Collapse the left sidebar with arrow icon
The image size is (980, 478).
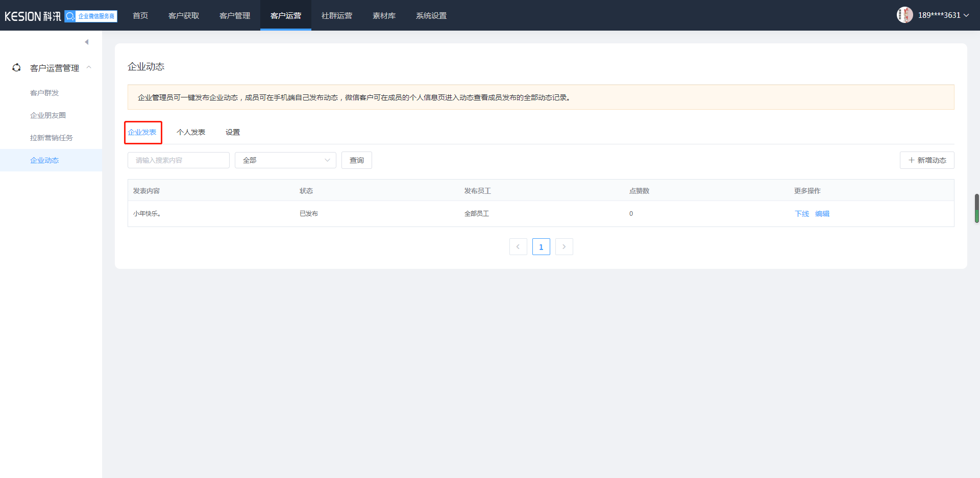[87, 42]
